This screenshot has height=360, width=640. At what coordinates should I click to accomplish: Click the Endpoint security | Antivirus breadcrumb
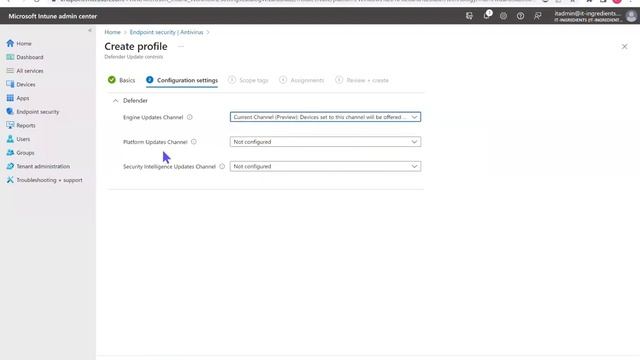coord(167,32)
